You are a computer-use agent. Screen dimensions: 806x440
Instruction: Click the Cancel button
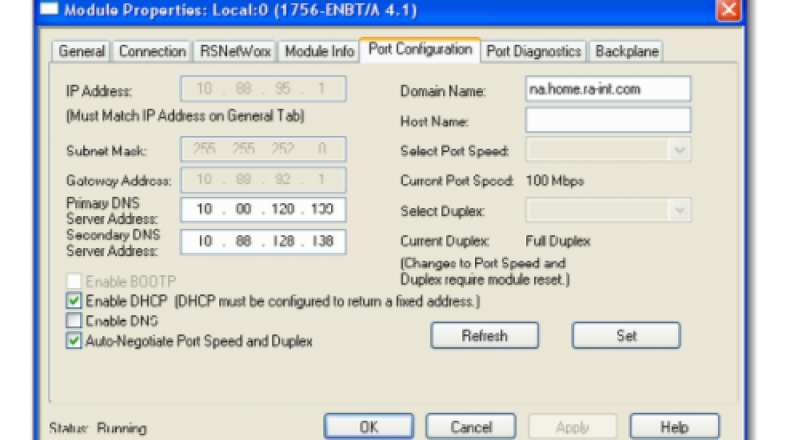point(471,427)
